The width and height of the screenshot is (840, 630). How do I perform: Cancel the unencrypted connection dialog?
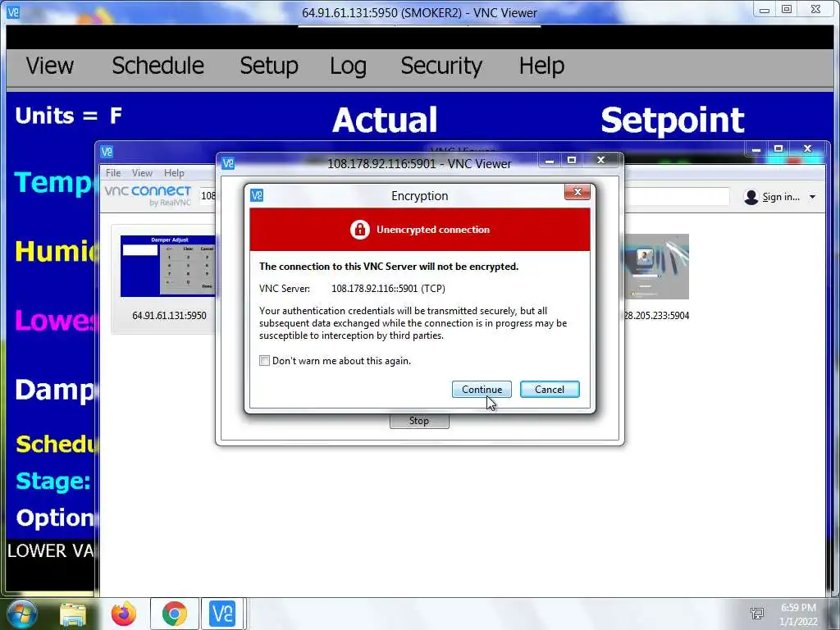[550, 390]
